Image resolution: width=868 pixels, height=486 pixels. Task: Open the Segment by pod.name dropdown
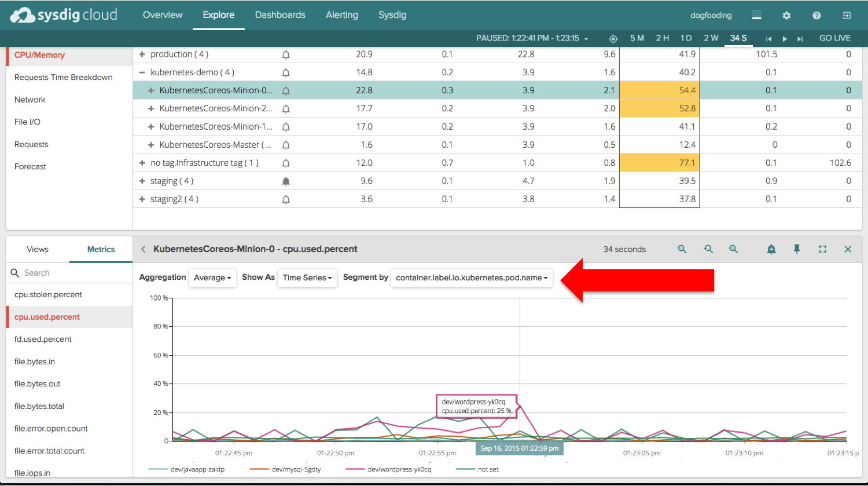coord(472,278)
